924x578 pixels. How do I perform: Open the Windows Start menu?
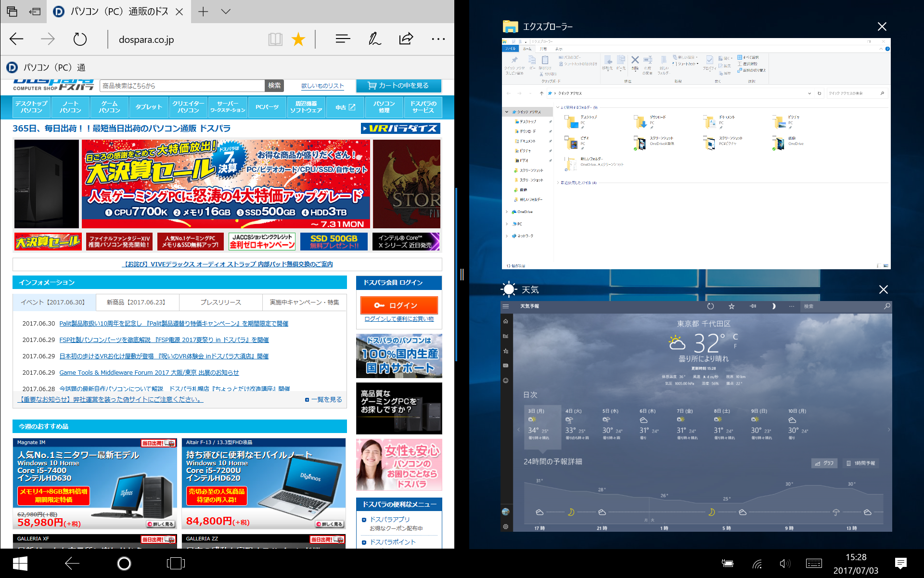click(20, 563)
